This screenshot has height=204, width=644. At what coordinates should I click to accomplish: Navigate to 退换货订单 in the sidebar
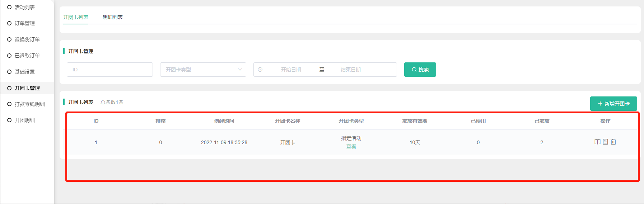27,39
